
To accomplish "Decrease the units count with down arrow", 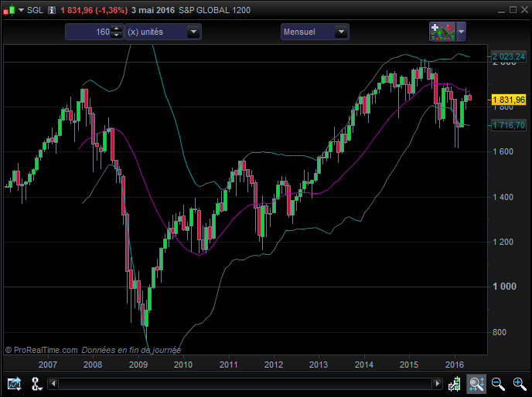I will [117, 36].
